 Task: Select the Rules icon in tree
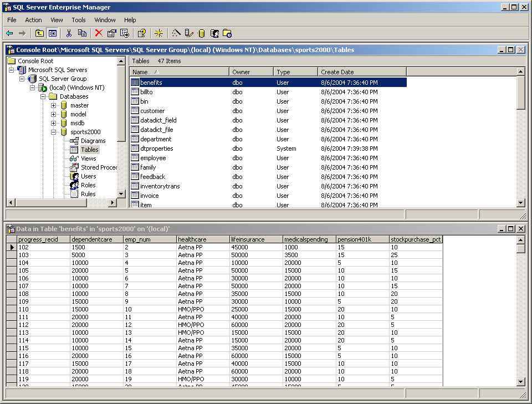(74, 194)
